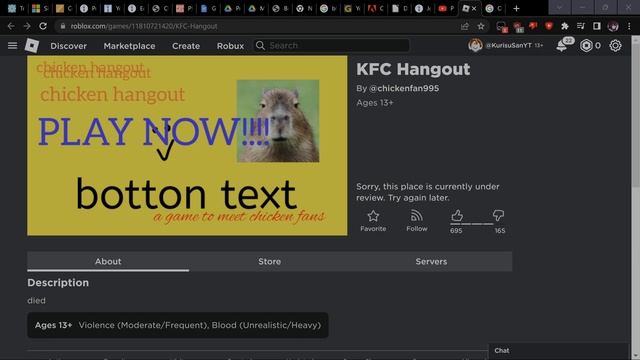
Task: Open the @chickenfan995 creator profile
Action: click(404, 88)
